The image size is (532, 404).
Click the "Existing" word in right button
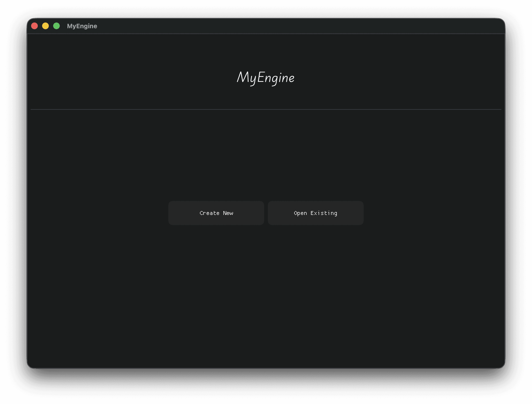point(324,213)
